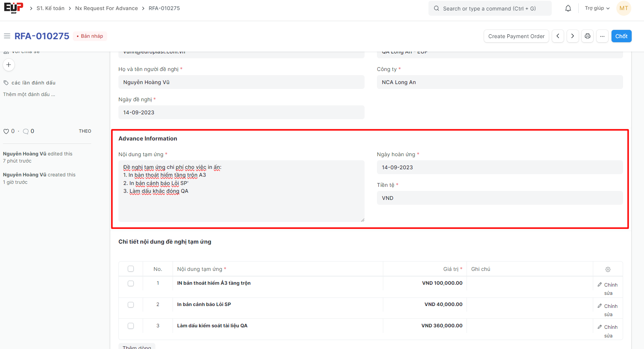Check the row 1 checkbox
Image resolution: width=644 pixels, height=349 pixels.
[131, 284]
